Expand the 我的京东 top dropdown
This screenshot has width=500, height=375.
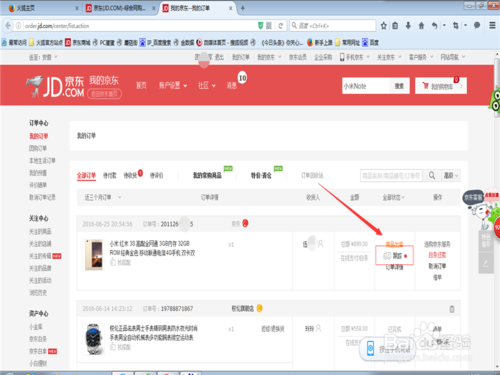tap(269, 57)
